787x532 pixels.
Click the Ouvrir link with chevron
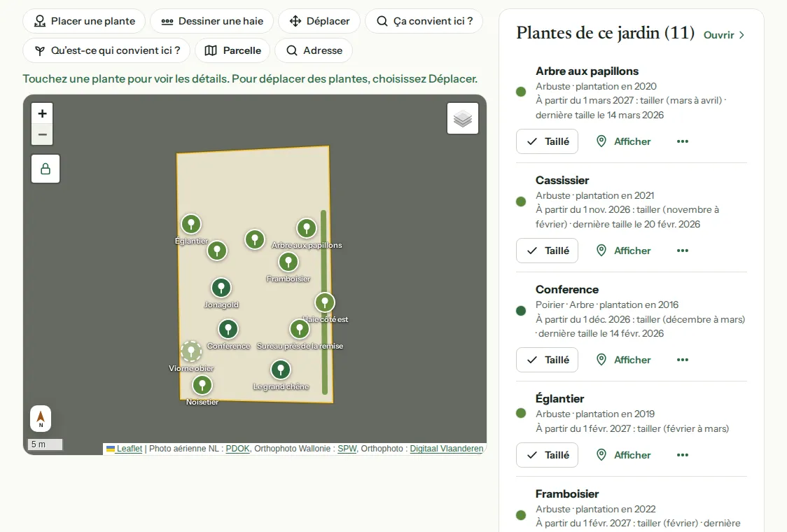tap(724, 35)
